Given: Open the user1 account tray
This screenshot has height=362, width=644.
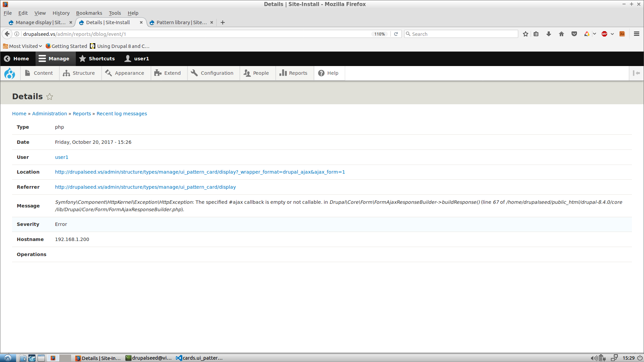Looking at the screenshot, I should pyautogui.click(x=137, y=59).
